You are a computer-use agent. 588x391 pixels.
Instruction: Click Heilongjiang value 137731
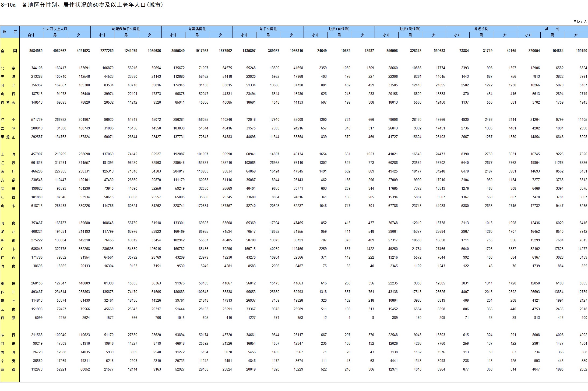point(179,137)
